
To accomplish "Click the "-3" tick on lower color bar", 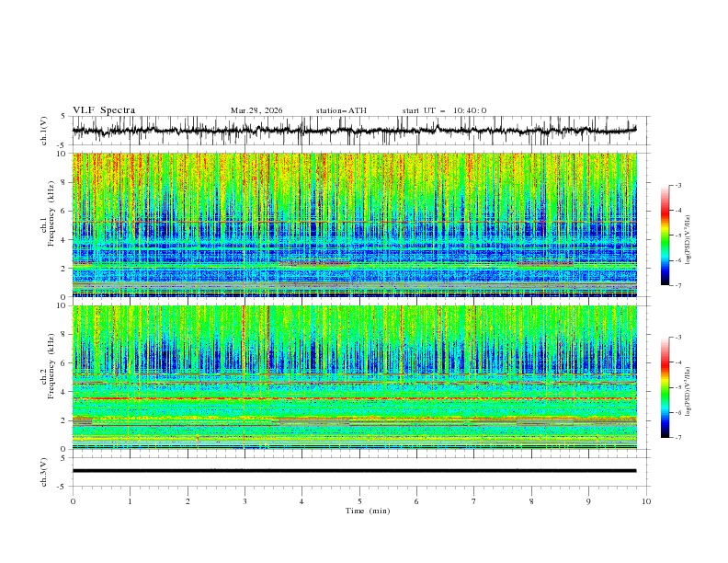I will 678,338.
